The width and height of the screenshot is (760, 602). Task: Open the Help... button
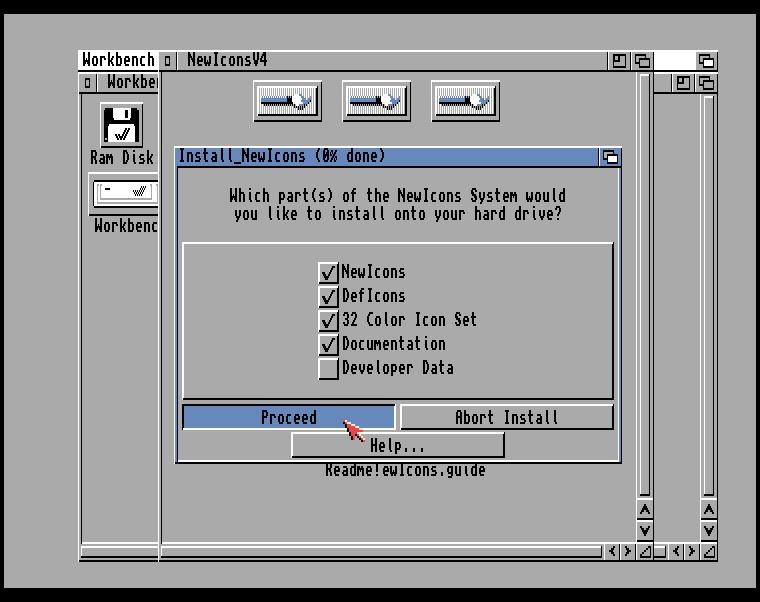(397, 445)
